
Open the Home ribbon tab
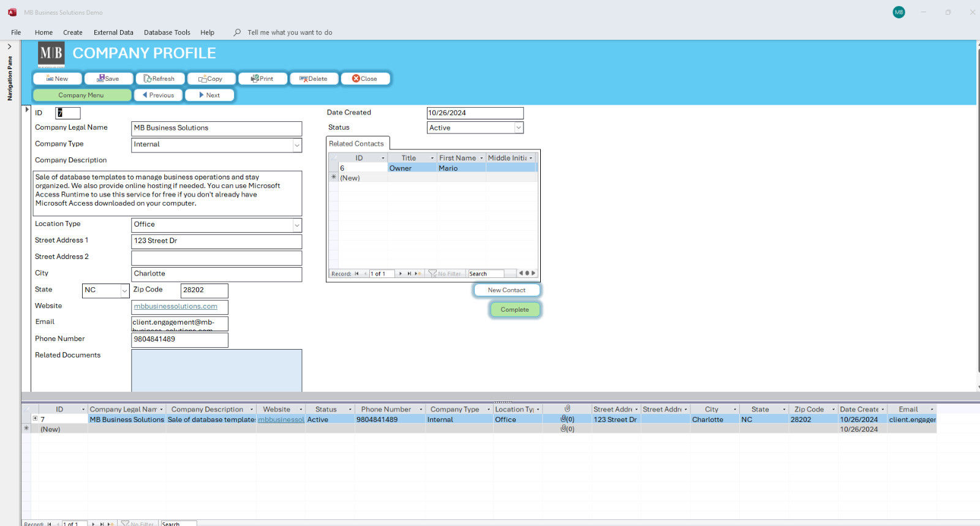[x=43, y=32]
